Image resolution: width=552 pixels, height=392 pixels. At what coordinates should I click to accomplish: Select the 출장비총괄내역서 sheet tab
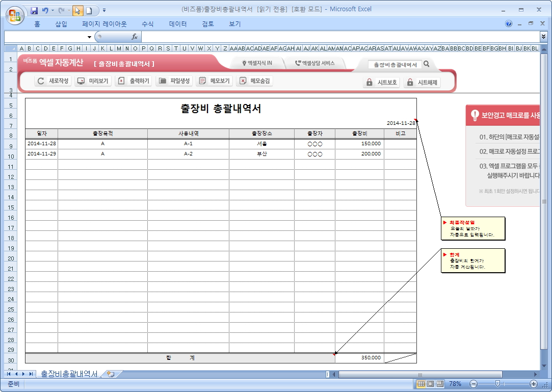(69, 374)
